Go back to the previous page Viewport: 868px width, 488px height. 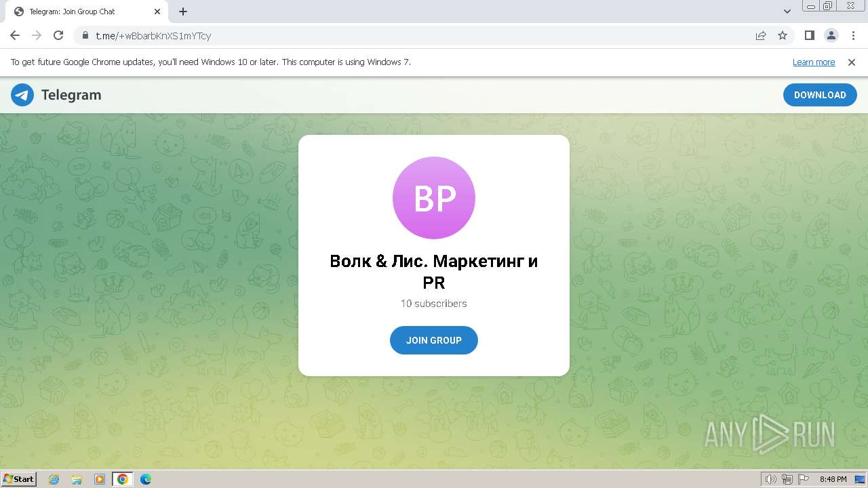pyautogui.click(x=15, y=35)
